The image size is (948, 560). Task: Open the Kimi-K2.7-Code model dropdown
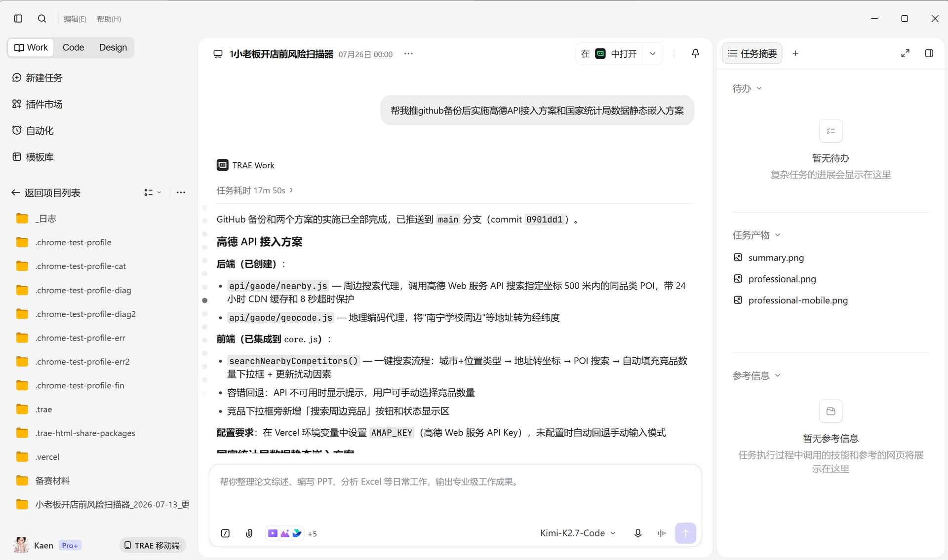[578, 533]
